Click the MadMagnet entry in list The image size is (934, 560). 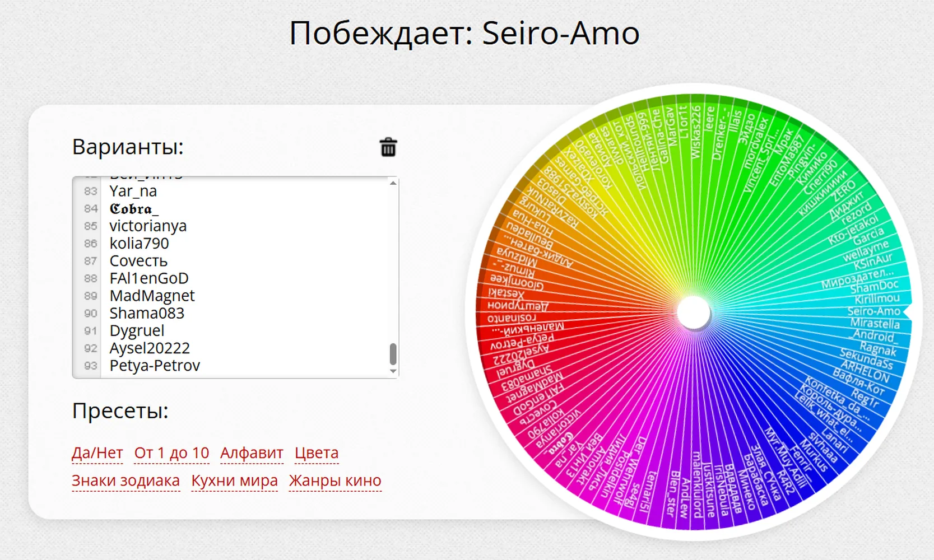[x=152, y=296]
